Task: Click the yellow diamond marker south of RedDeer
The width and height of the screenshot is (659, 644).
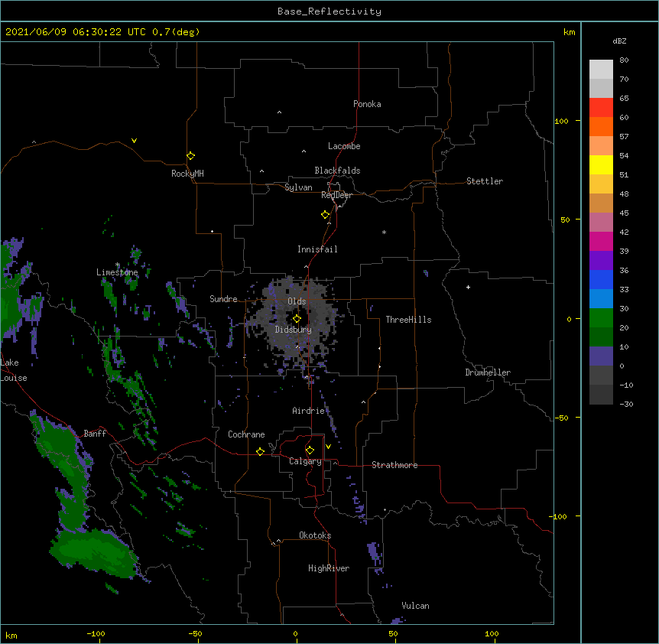Action: (326, 215)
